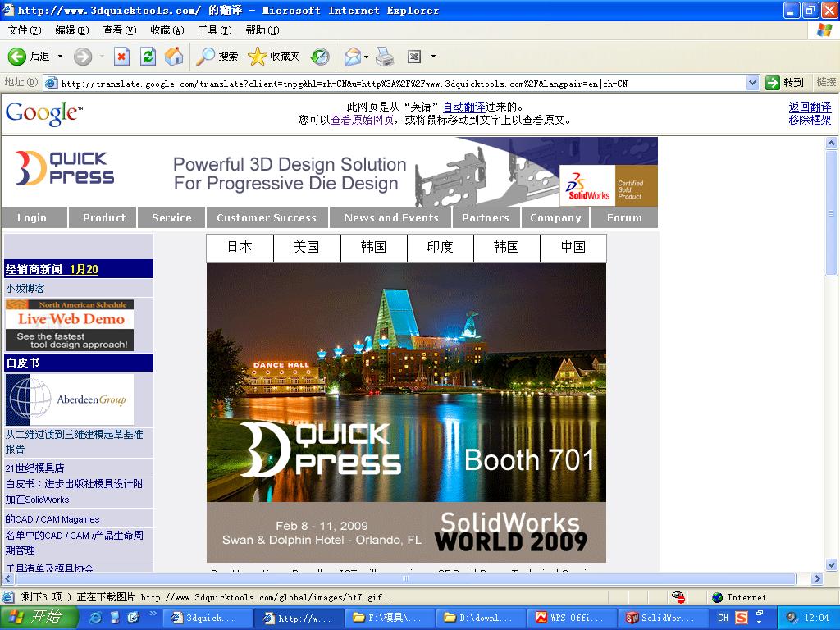The height and width of the screenshot is (630, 840).
Task: Select the 中国 country tab
Action: coord(573,247)
